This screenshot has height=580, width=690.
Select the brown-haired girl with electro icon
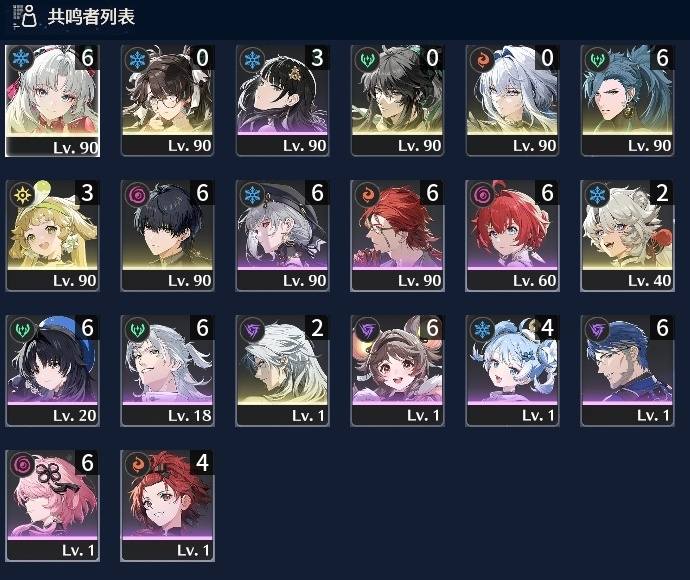pos(397,371)
